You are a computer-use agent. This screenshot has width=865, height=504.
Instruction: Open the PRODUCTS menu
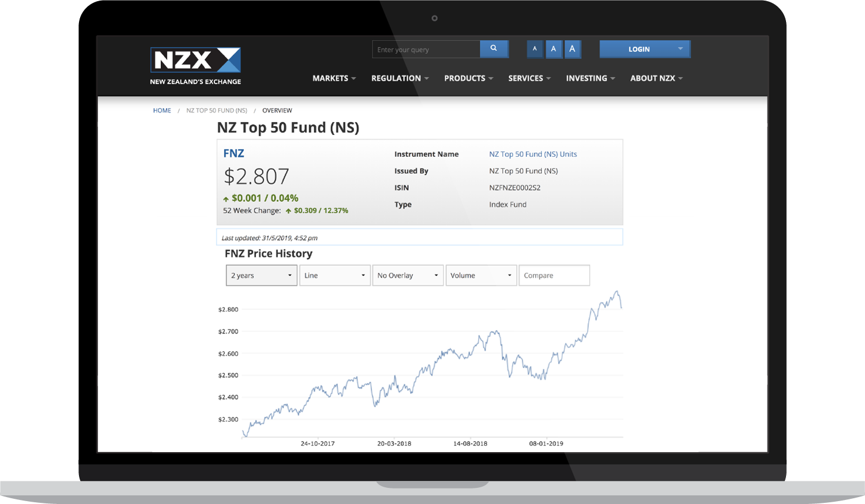468,78
